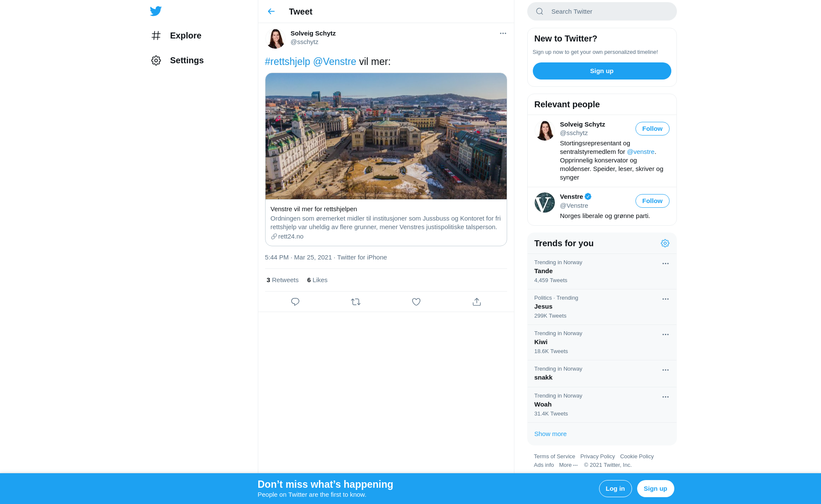
Task: Click Show more trends
Action: point(550,434)
